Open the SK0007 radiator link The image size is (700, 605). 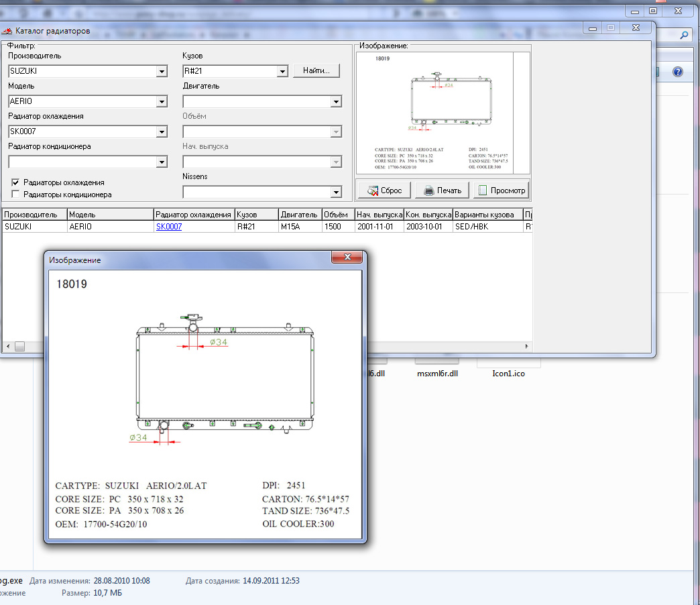[169, 227]
